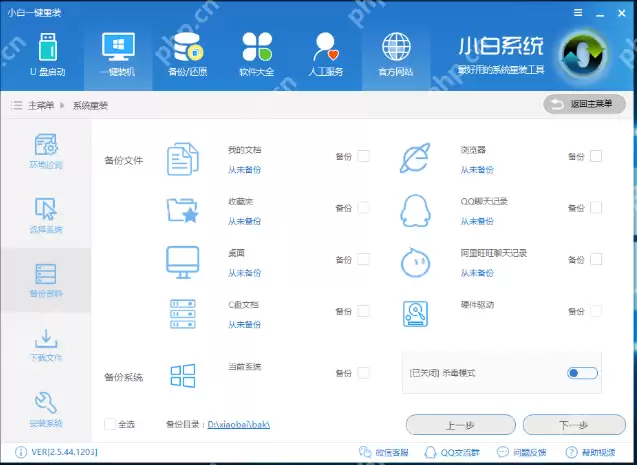The image size is (637, 465).
Task: Open the U盘启动 tool icon
Action: [48, 47]
